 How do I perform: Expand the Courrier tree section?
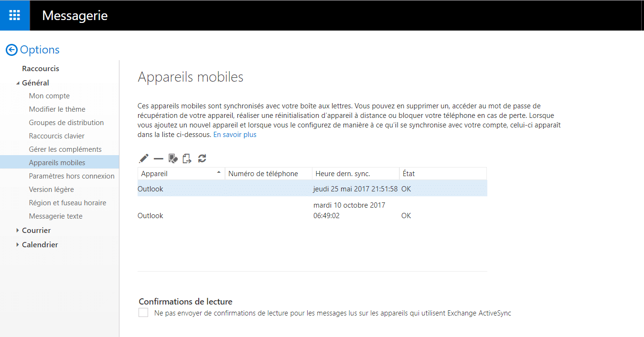(x=18, y=231)
